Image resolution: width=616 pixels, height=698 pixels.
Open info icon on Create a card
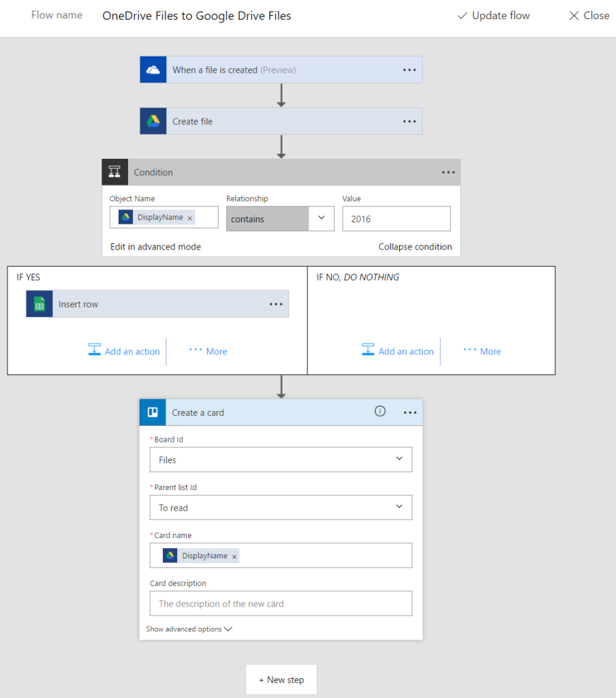coord(380,411)
